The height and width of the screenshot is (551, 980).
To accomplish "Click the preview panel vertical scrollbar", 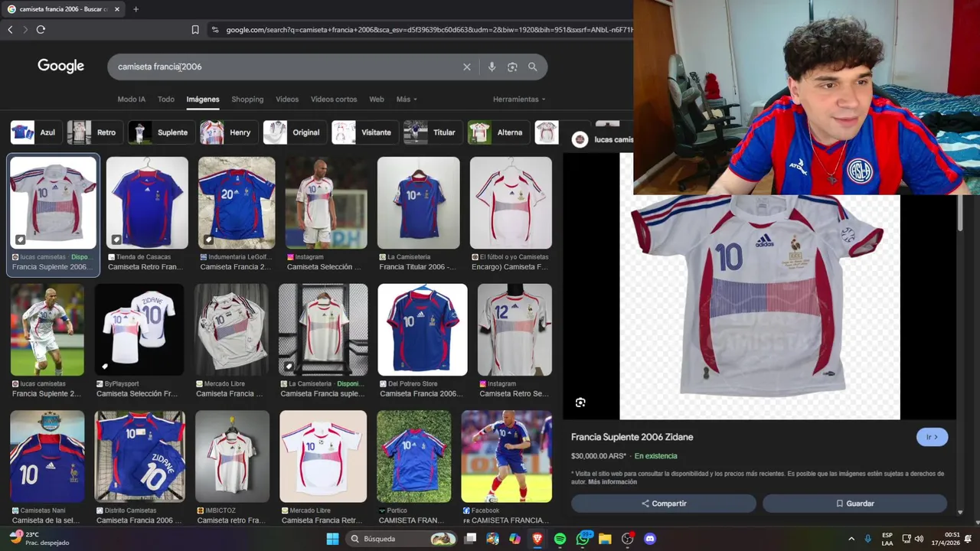I will [x=959, y=214].
